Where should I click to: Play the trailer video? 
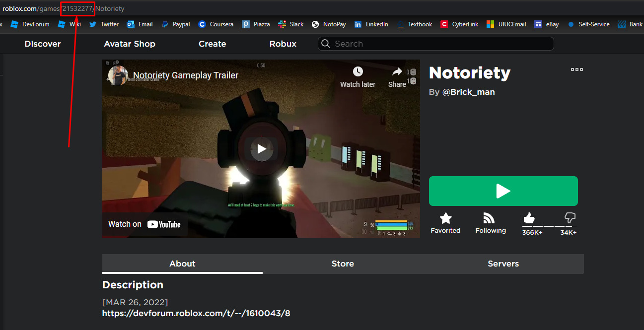tap(262, 149)
